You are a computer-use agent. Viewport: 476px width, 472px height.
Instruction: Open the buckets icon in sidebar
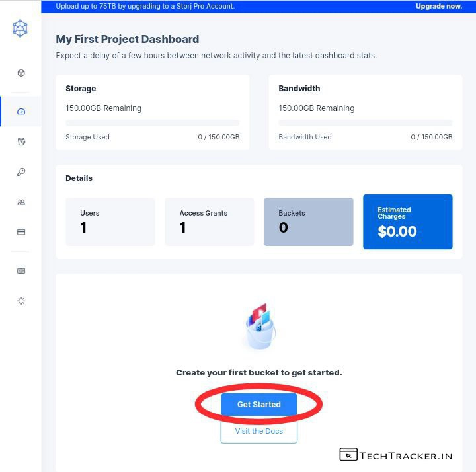tap(21, 141)
